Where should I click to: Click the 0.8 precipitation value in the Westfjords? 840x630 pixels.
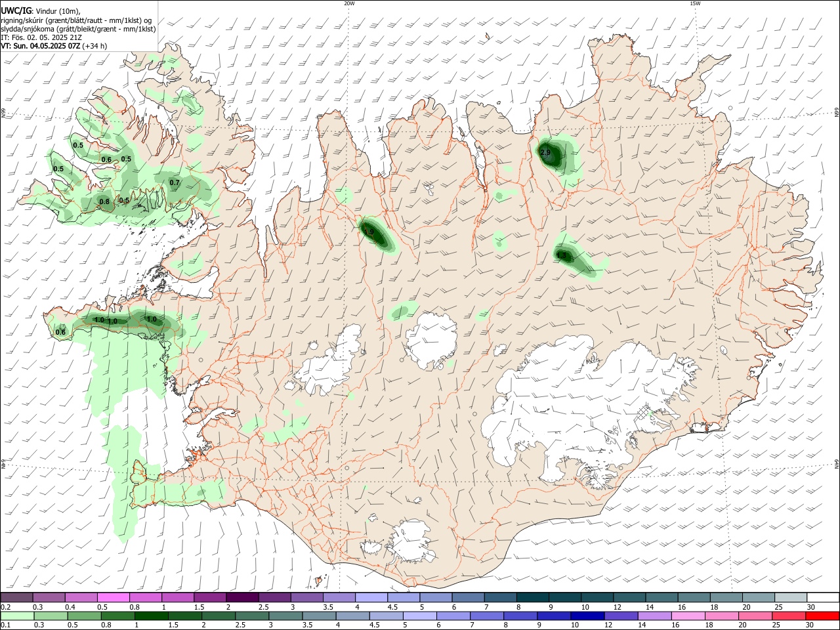pos(104,201)
